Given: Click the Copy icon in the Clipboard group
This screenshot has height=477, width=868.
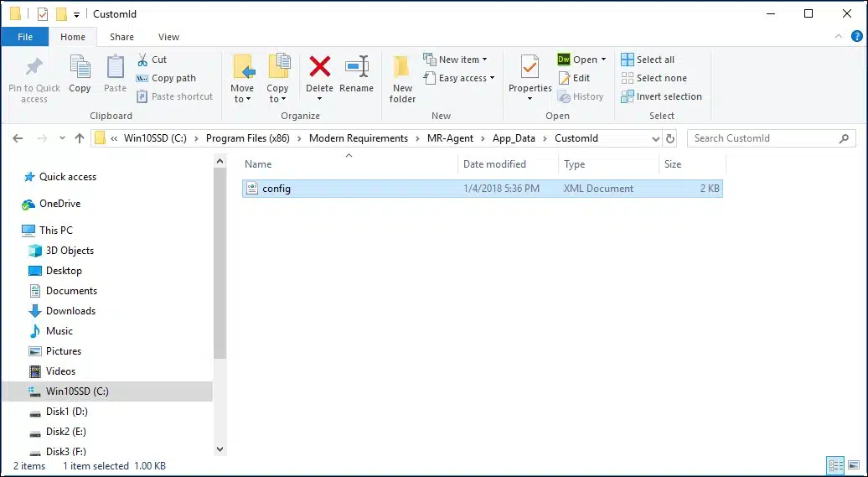Looking at the screenshot, I should pyautogui.click(x=80, y=69).
